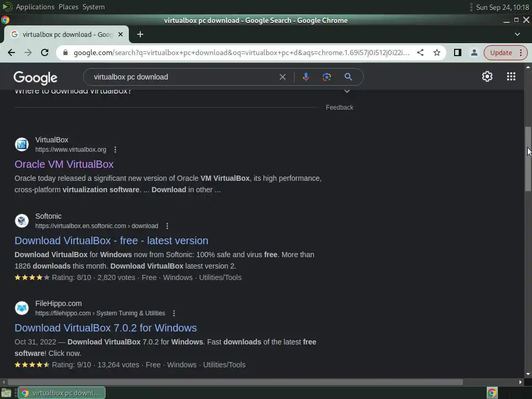Open the Places menu

pyautogui.click(x=68, y=7)
